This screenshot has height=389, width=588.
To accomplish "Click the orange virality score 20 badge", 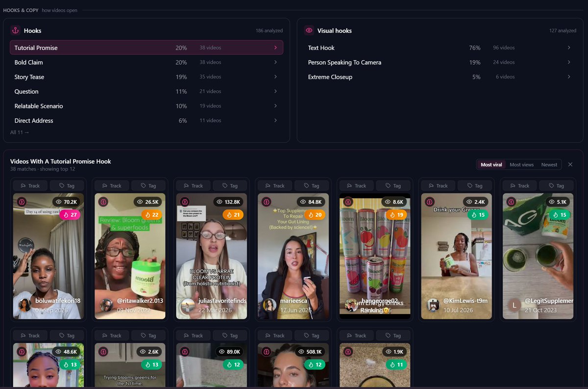I will click(x=315, y=214).
